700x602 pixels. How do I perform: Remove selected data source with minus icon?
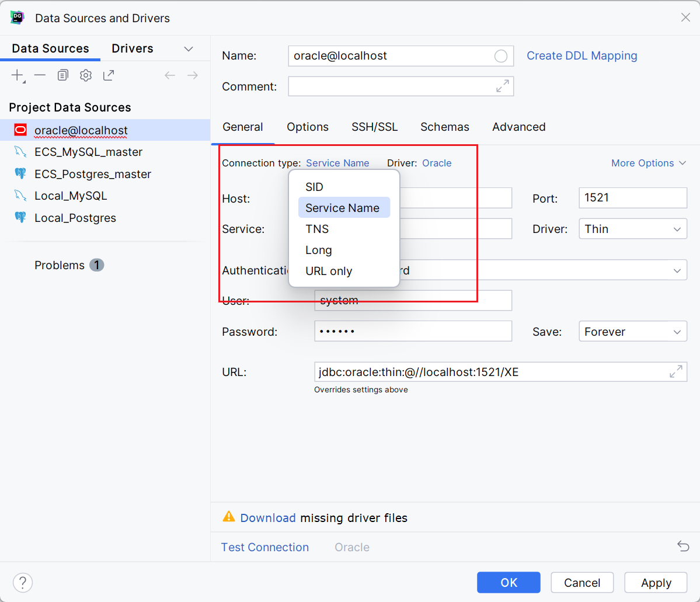40,75
